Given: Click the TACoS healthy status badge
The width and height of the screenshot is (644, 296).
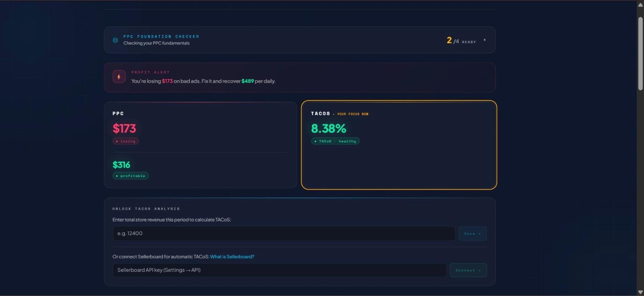Looking at the screenshot, I should (335, 141).
